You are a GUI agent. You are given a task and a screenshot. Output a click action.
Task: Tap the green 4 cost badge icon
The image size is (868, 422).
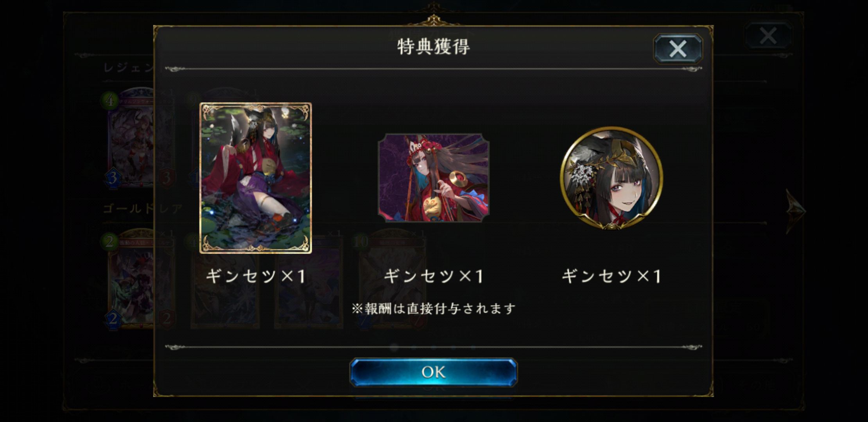click(x=110, y=100)
